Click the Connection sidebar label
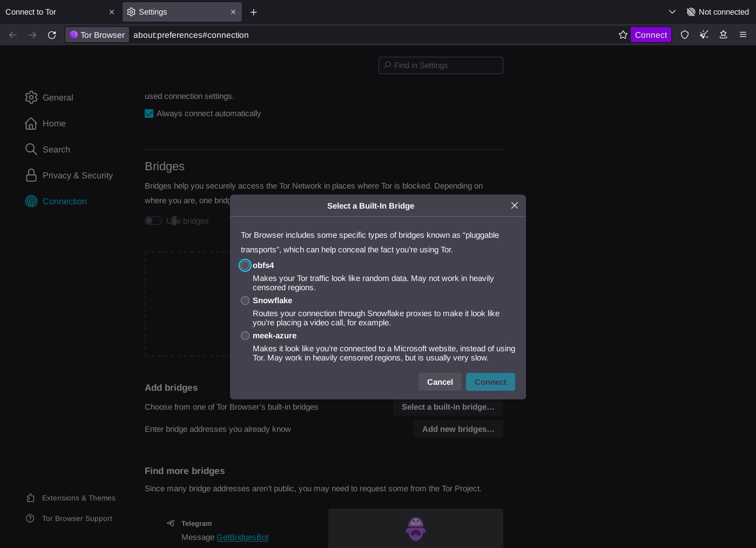Viewport: 756px width, 548px height. coord(65,201)
